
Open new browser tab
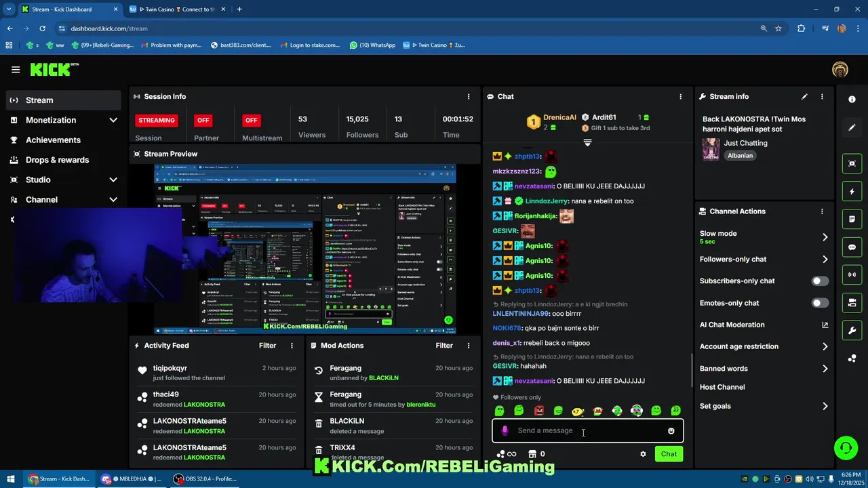(239, 9)
